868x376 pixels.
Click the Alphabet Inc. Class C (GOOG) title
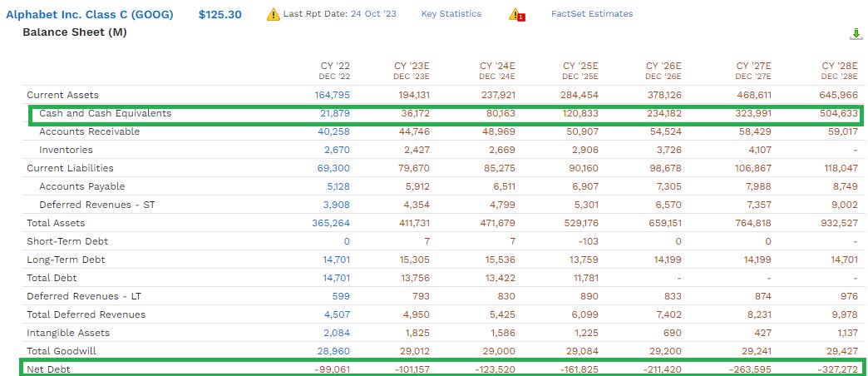[90, 14]
